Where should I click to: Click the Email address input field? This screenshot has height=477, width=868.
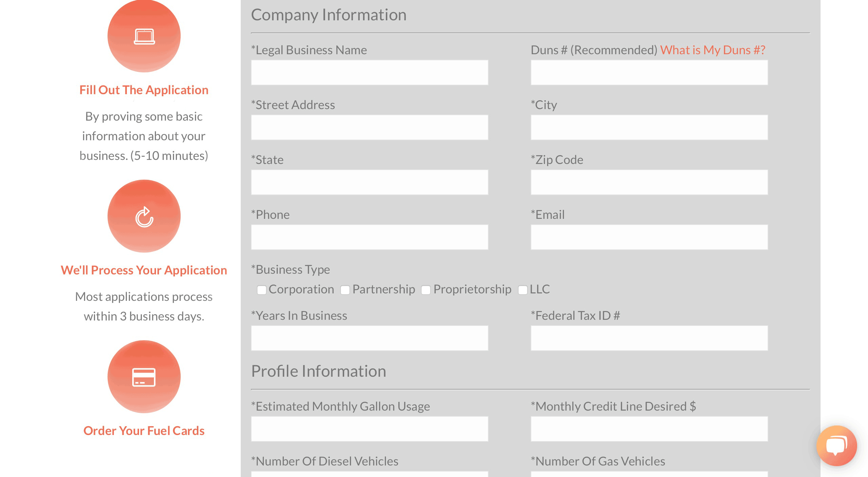649,237
